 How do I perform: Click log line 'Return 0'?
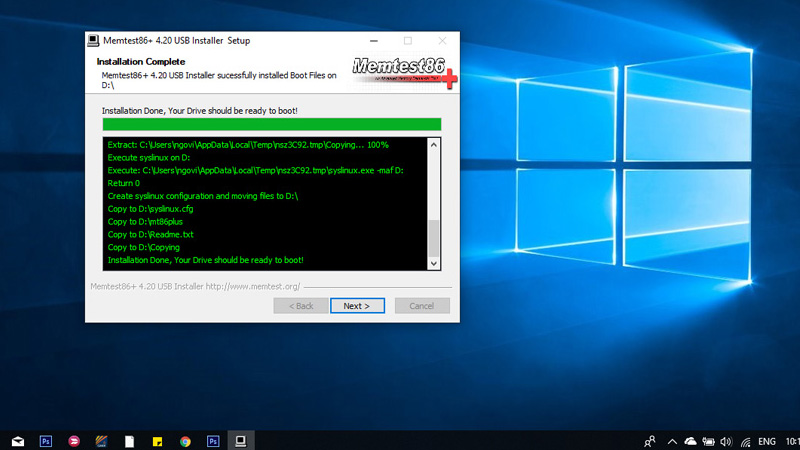[123, 183]
